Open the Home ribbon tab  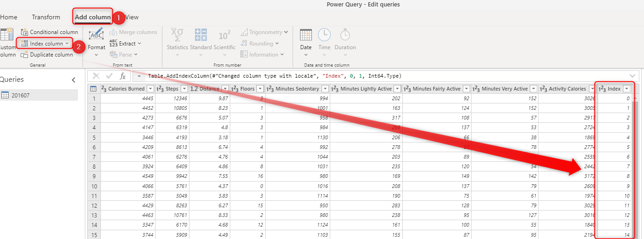(x=8, y=17)
